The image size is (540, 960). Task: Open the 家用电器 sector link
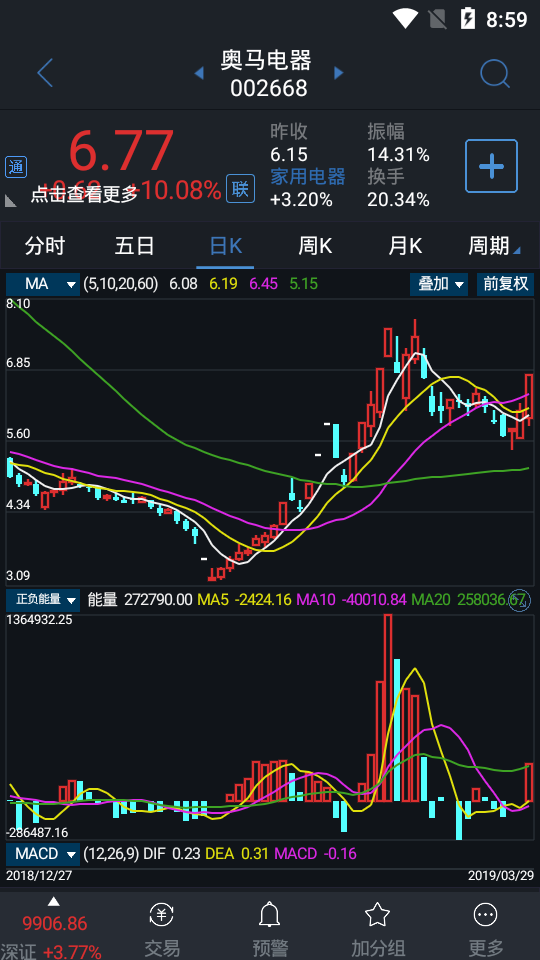(308, 177)
